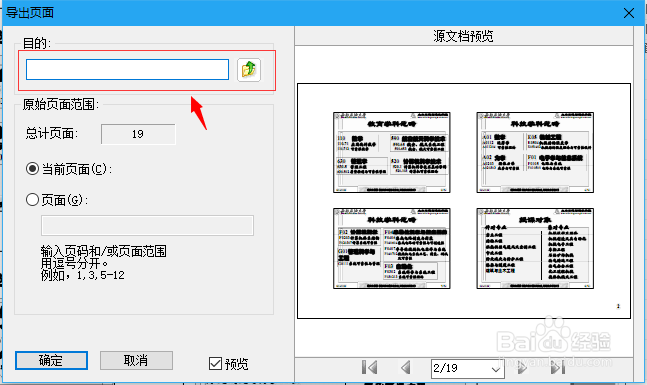Click the browse folder icon next to destination field
The image size is (647, 385).
click(249, 70)
